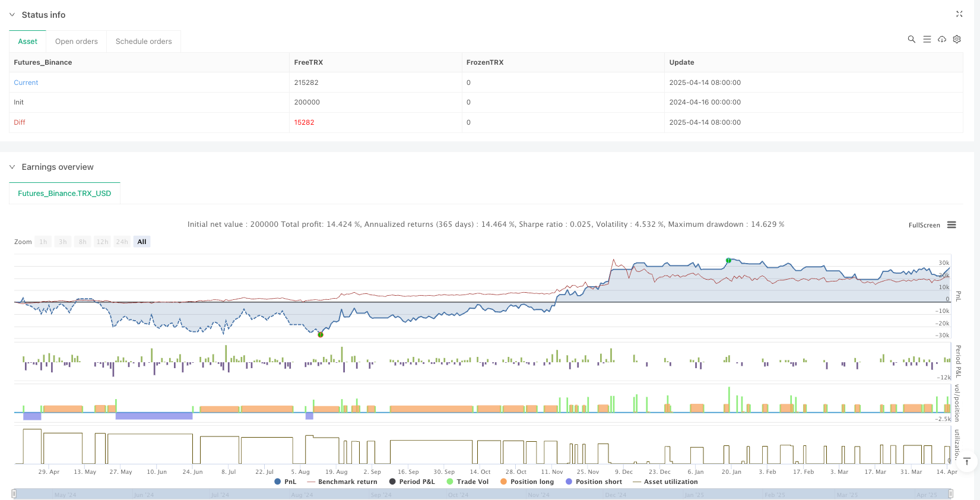The width and height of the screenshot is (980, 500).
Task: Collapse the Earnings overview section
Action: pos(12,167)
